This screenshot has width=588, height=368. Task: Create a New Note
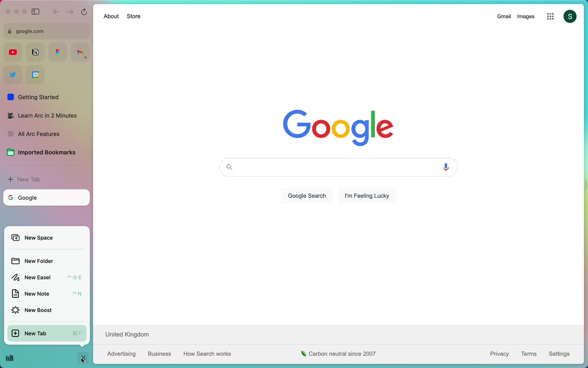[37, 293]
